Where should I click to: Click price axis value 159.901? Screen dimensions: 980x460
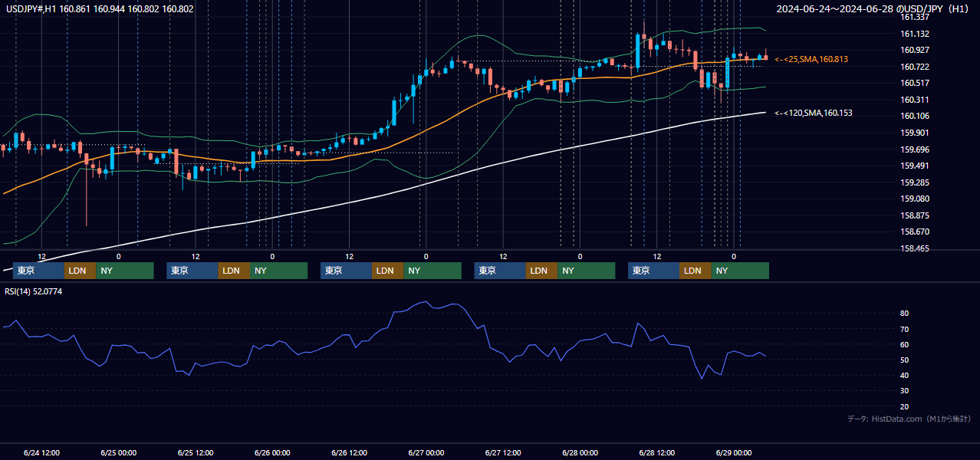point(915,133)
